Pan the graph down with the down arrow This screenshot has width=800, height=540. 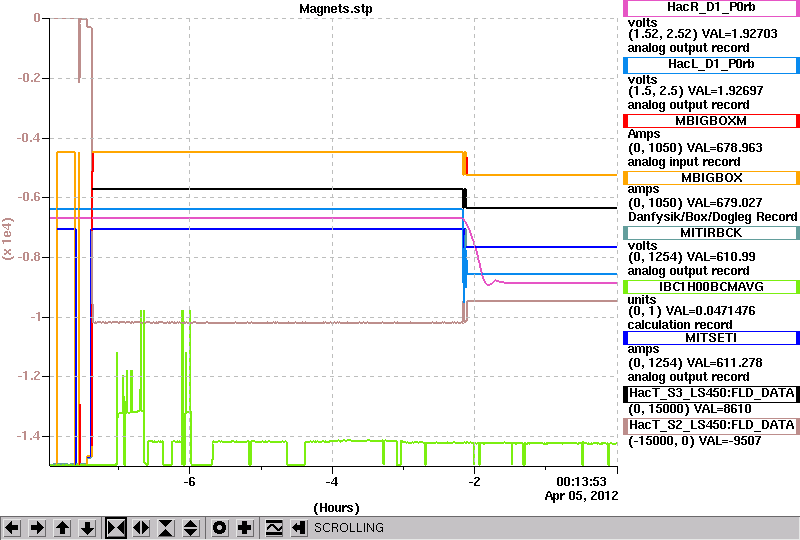coord(88,527)
